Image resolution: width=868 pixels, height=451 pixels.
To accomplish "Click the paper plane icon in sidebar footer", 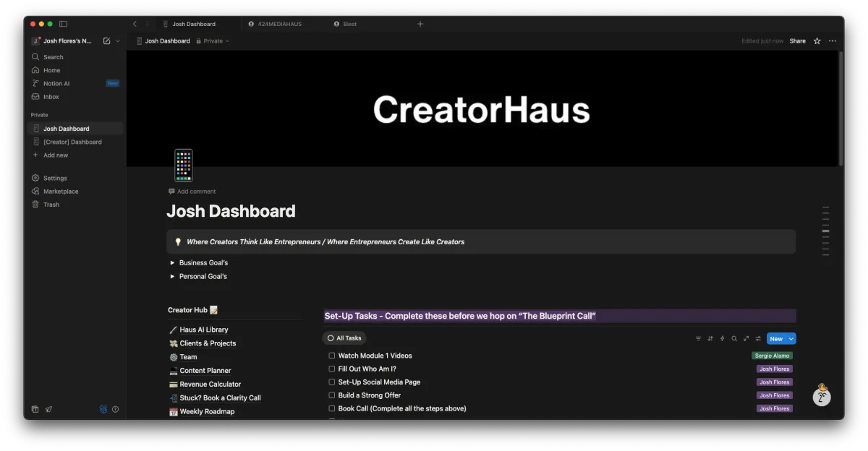I will click(48, 409).
